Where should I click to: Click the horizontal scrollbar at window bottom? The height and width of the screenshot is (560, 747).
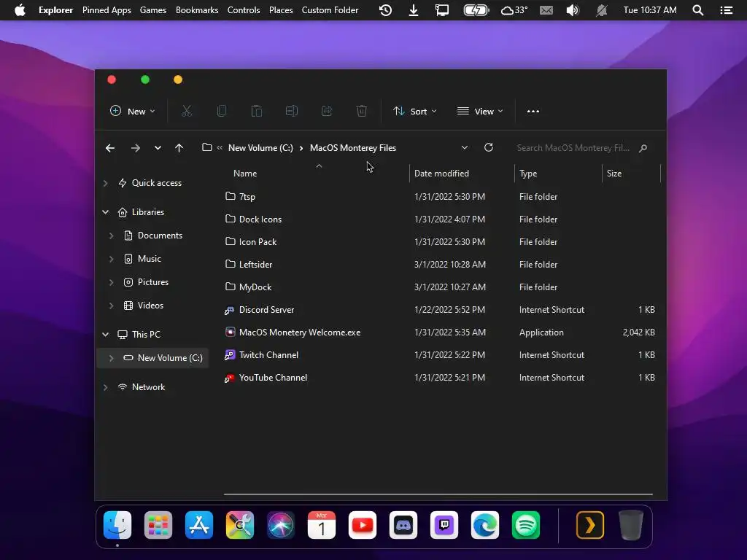pyautogui.click(x=438, y=494)
